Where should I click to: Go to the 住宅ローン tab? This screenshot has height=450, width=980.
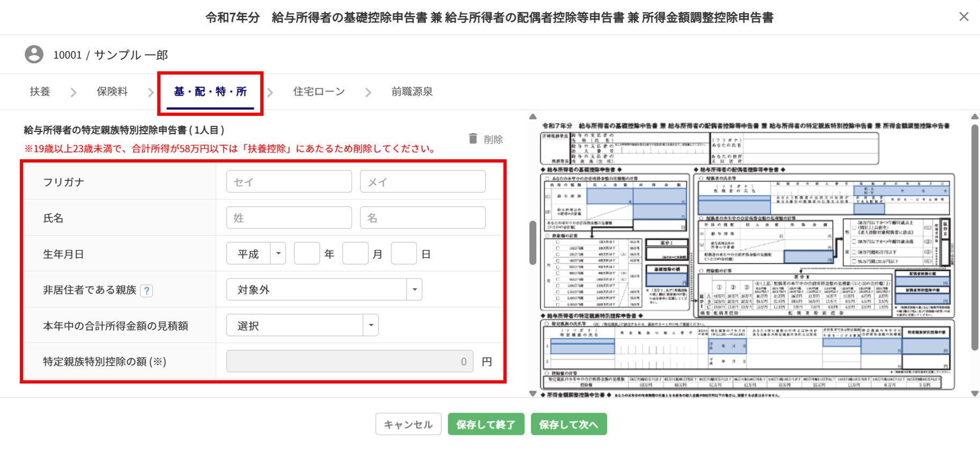[319, 92]
